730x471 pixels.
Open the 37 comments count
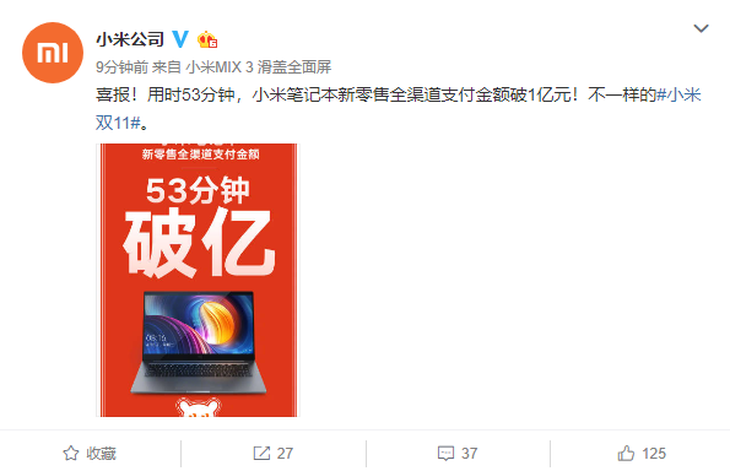pyautogui.click(x=469, y=453)
